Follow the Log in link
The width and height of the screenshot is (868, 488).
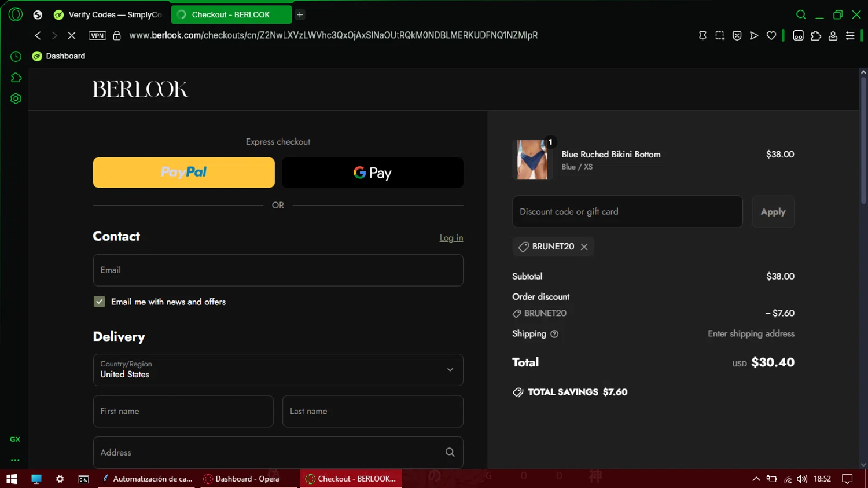pyautogui.click(x=451, y=238)
